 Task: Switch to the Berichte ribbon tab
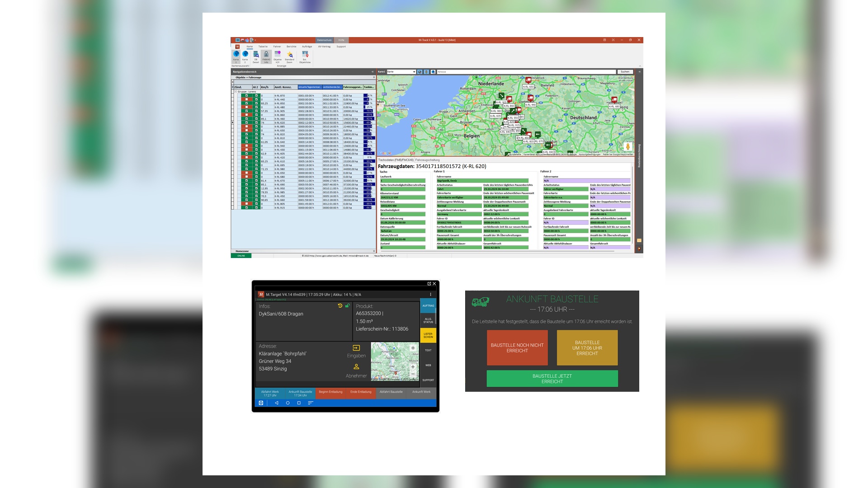tap(292, 47)
